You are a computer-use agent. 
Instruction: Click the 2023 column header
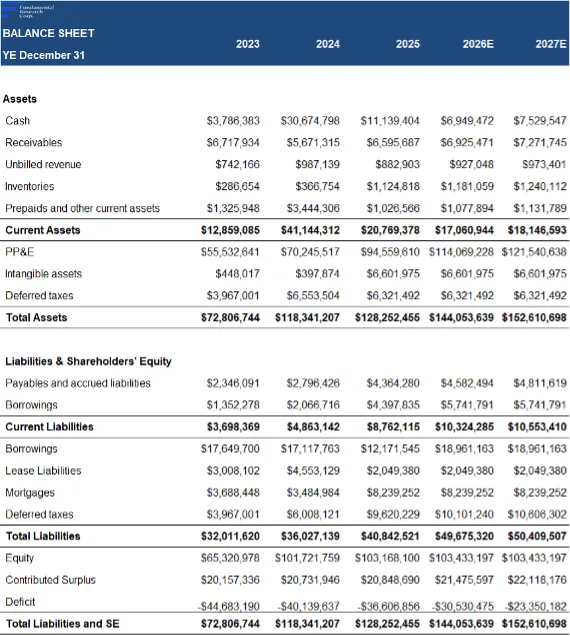tap(247, 44)
